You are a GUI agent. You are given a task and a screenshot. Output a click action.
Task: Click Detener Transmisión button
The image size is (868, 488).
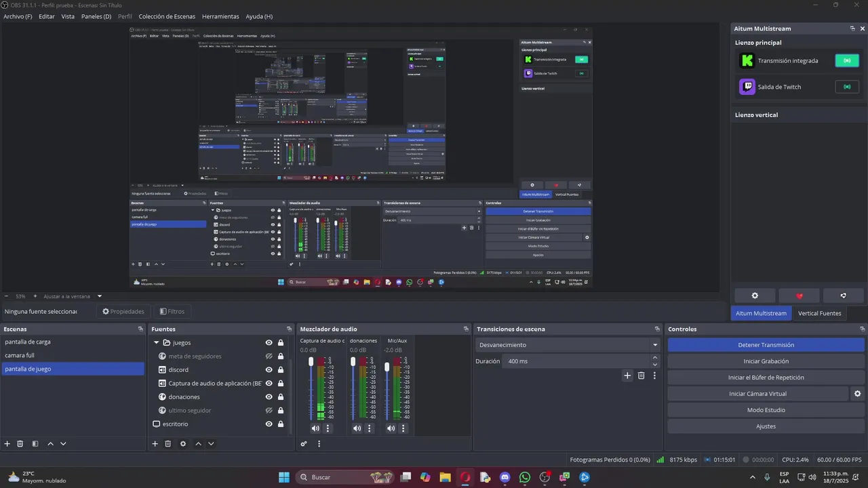(766, 345)
